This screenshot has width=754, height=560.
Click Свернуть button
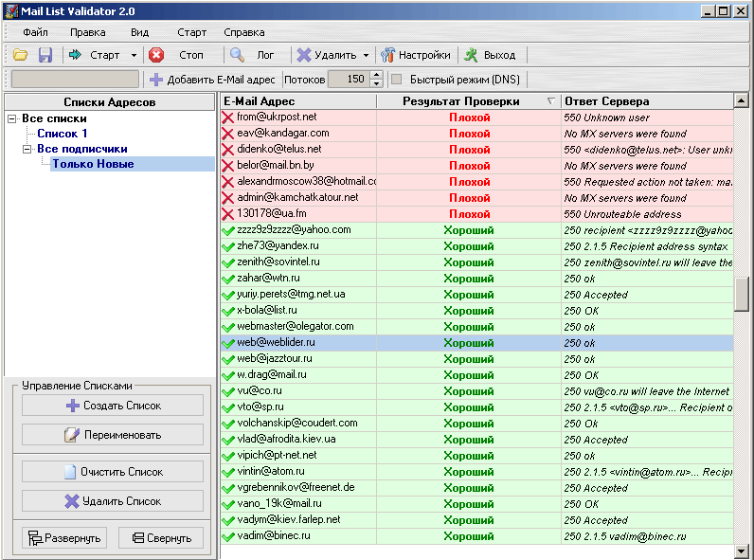[x=161, y=538]
